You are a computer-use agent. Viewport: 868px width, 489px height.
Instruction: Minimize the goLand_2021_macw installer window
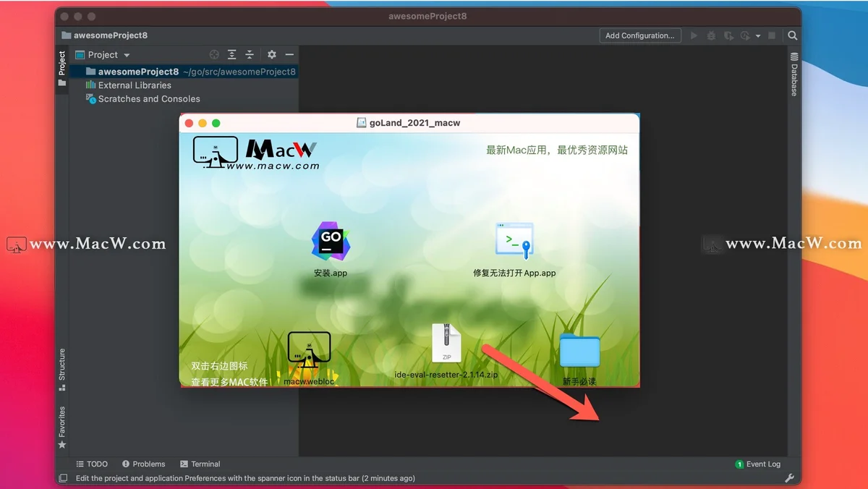(x=203, y=123)
